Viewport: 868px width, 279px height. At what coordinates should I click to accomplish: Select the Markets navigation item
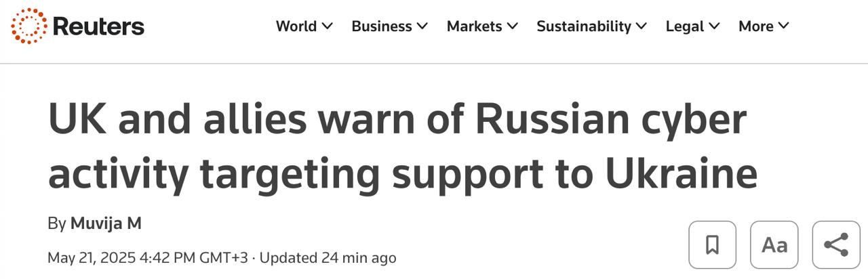pyautogui.click(x=474, y=26)
